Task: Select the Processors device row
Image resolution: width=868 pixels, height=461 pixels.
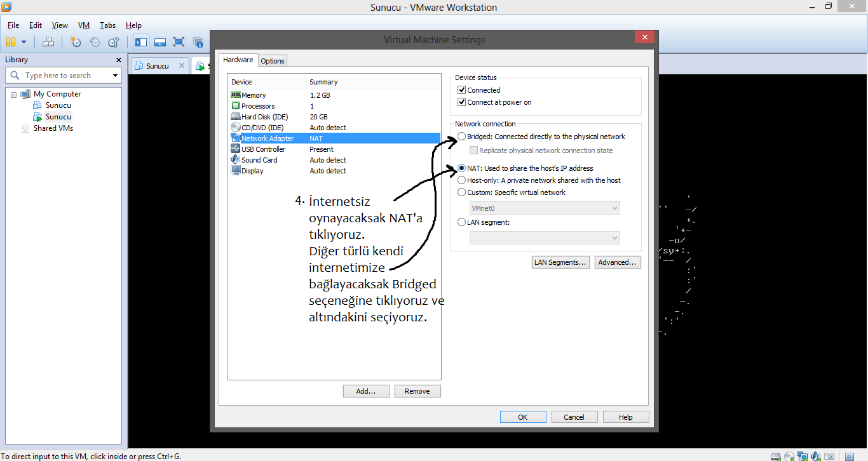Action: 334,106
